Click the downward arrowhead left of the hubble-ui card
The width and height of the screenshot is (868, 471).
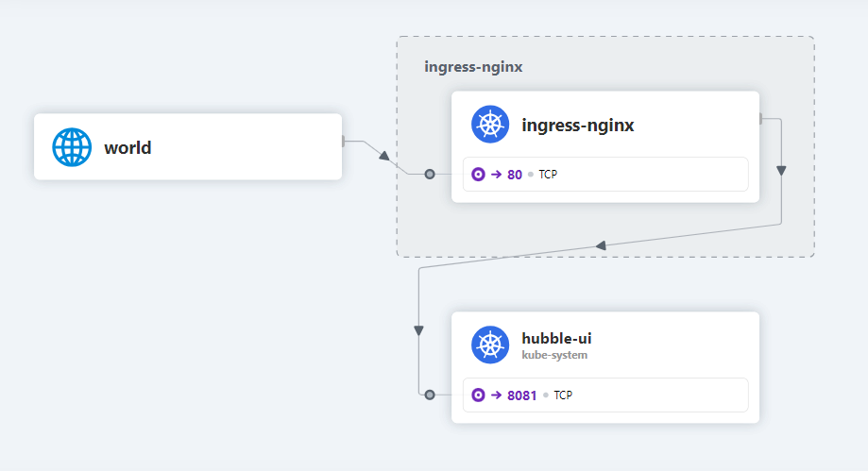[x=417, y=330]
